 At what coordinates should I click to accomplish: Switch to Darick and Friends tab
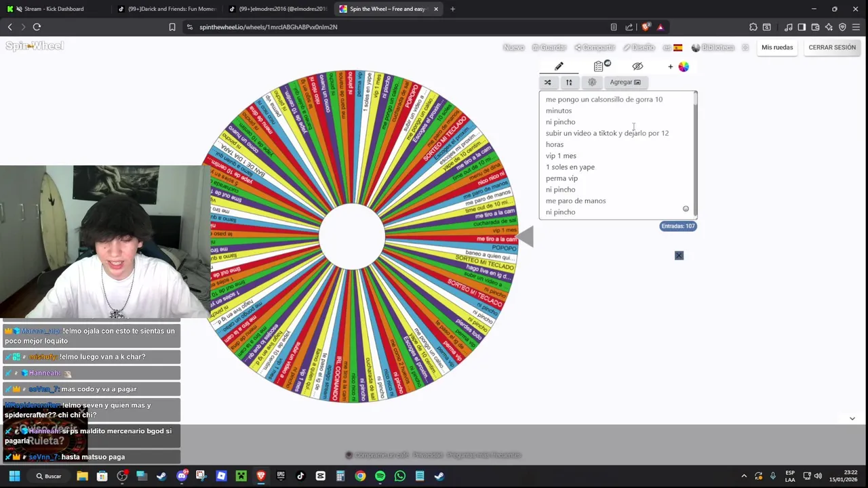click(x=165, y=9)
